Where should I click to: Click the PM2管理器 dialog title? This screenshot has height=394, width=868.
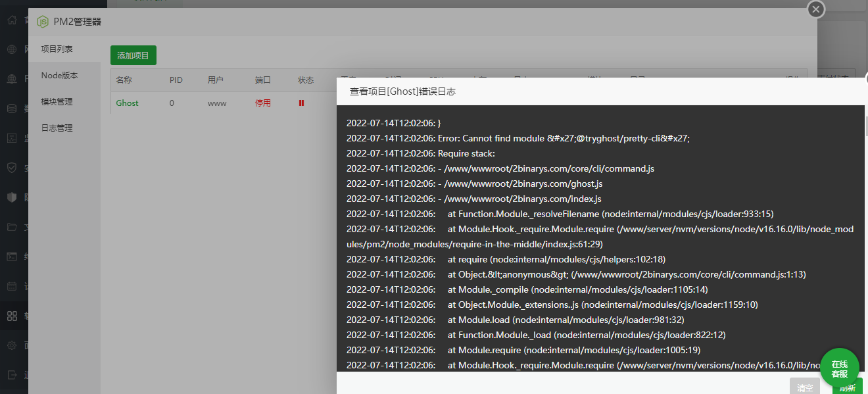coord(78,22)
